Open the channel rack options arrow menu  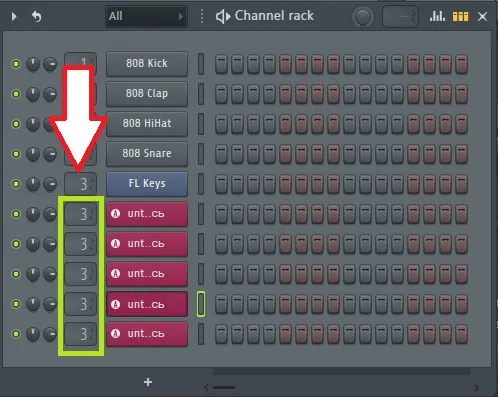[x=14, y=16]
